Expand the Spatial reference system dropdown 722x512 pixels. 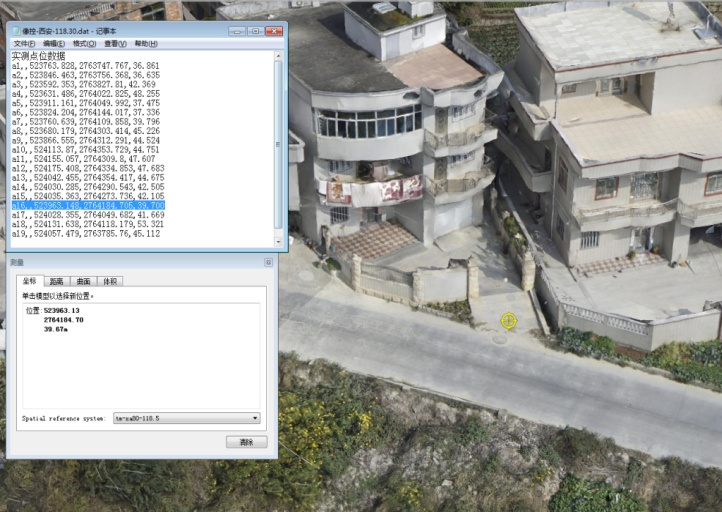pos(255,418)
